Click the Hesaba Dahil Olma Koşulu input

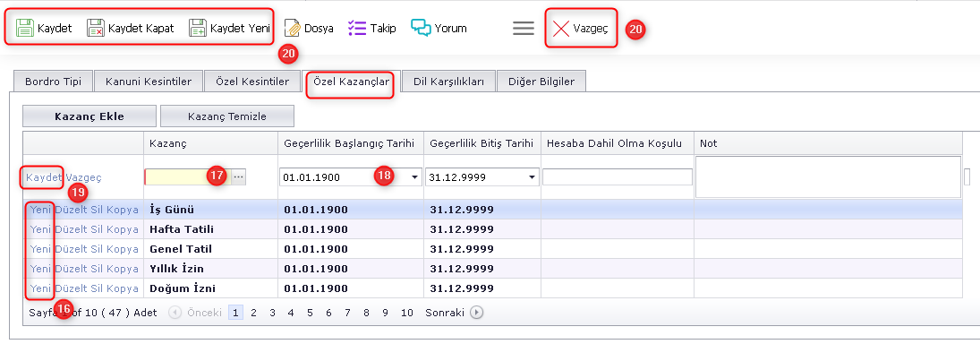pyautogui.click(x=618, y=177)
